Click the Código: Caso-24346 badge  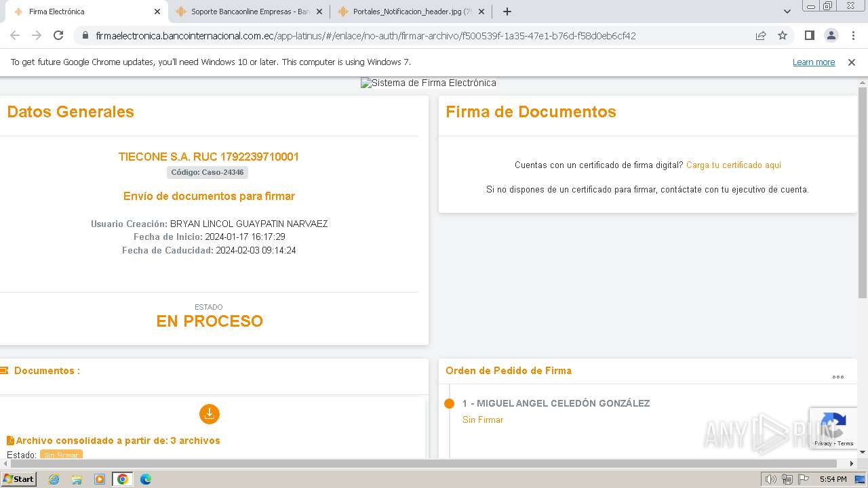(x=208, y=172)
